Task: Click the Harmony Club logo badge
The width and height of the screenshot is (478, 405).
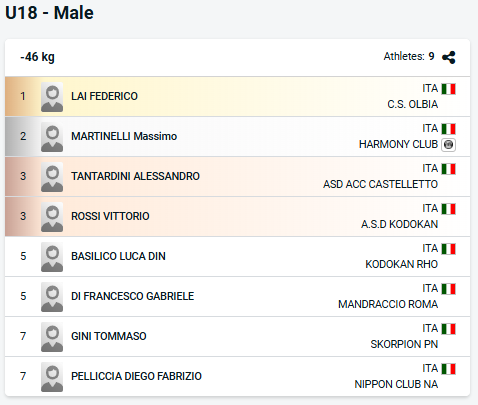Action: coord(448,145)
